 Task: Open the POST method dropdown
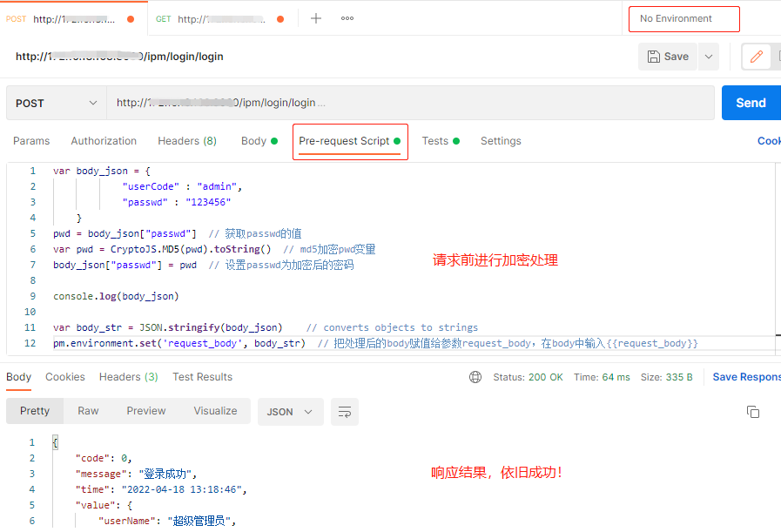(57, 103)
